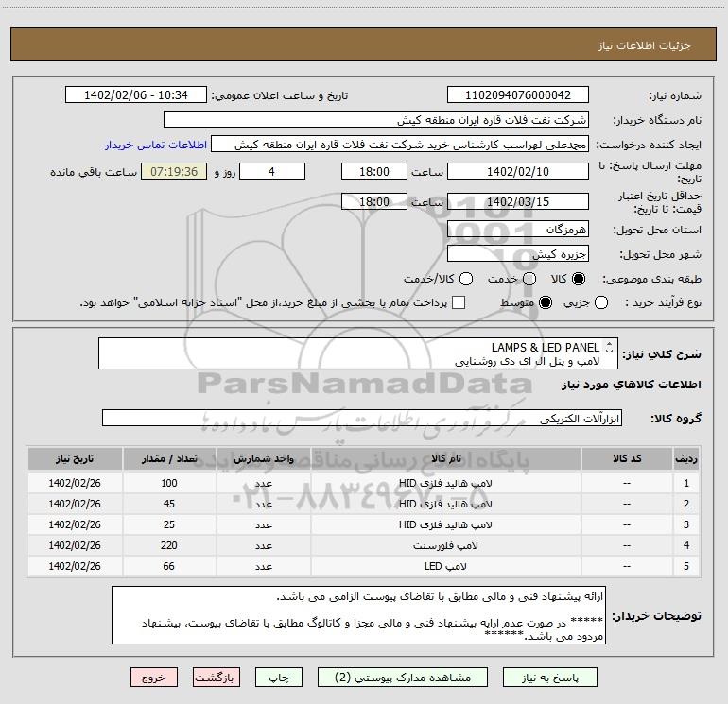Select the جزیی purchase type radio
This screenshot has width=728, height=704.
600,302
